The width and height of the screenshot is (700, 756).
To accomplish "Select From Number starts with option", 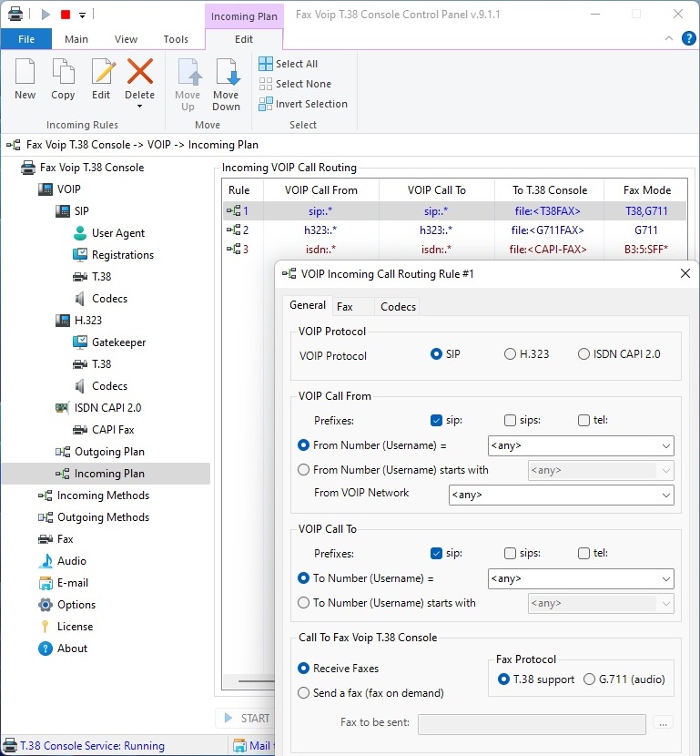I will click(x=303, y=470).
